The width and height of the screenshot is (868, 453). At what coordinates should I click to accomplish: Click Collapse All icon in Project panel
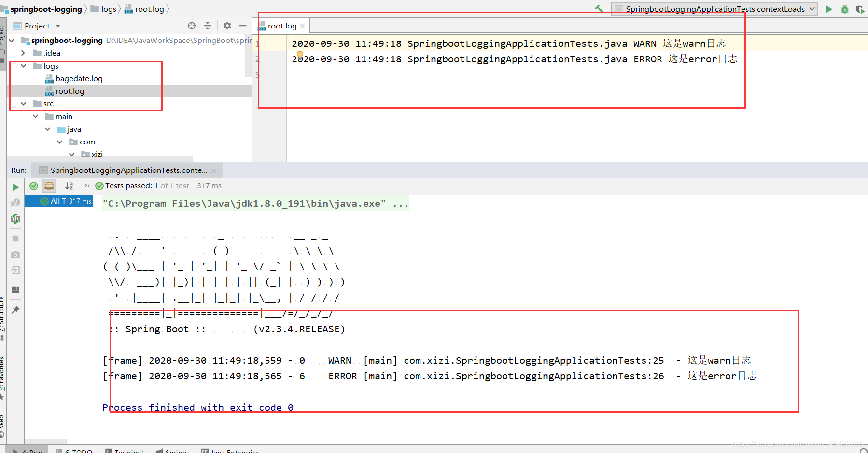(208, 26)
